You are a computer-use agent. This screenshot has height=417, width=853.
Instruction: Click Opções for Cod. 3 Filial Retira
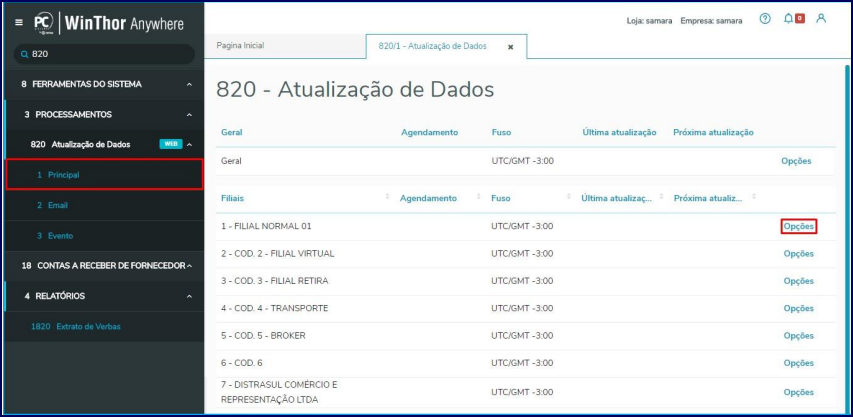[x=799, y=281]
